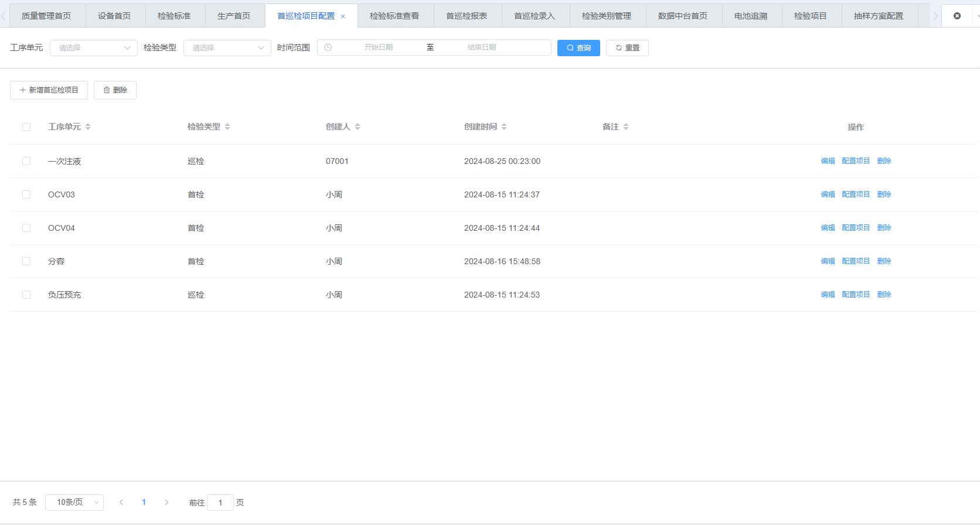This screenshot has width=980, height=526.
Task: Delete the 负压预充 row
Action: pos(884,295)
